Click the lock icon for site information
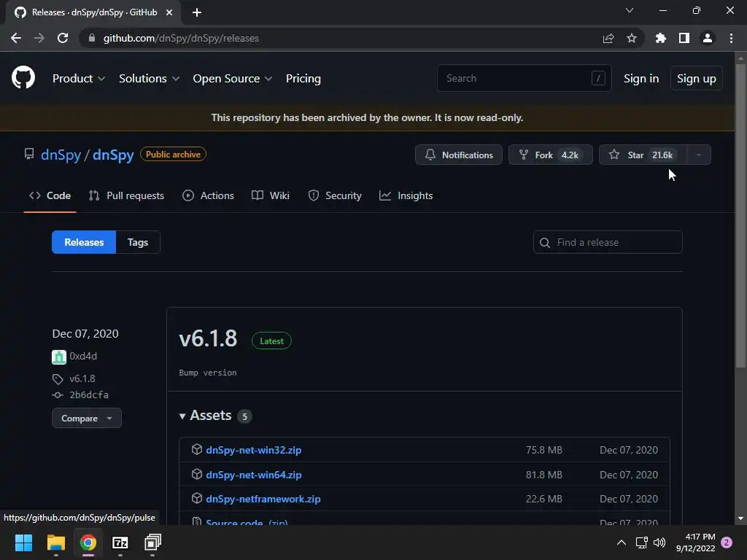 point(92,38)
